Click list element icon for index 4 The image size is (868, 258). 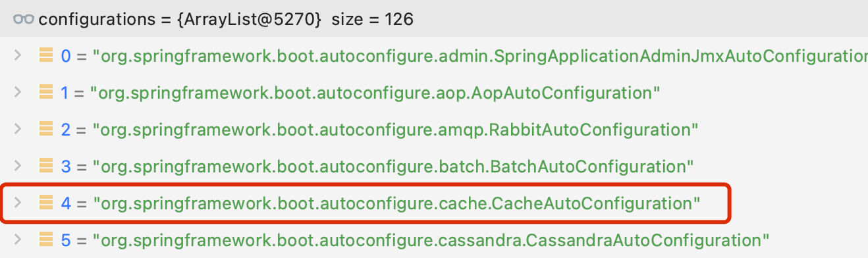tap(45, 203)
